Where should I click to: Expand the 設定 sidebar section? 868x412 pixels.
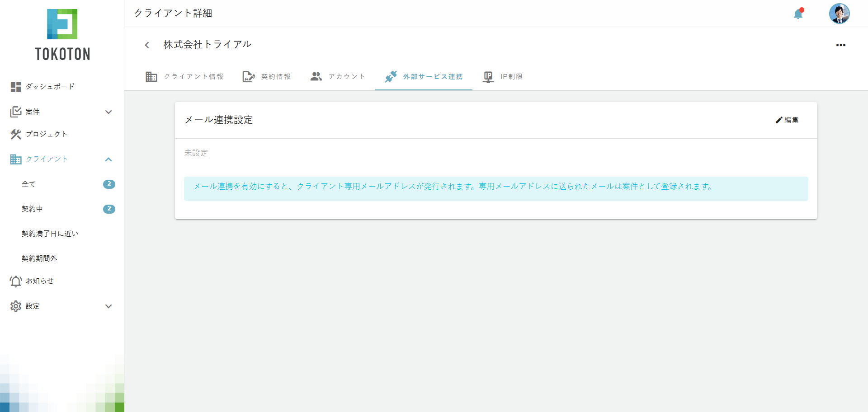pyautogui.click(x=108, y=306)
